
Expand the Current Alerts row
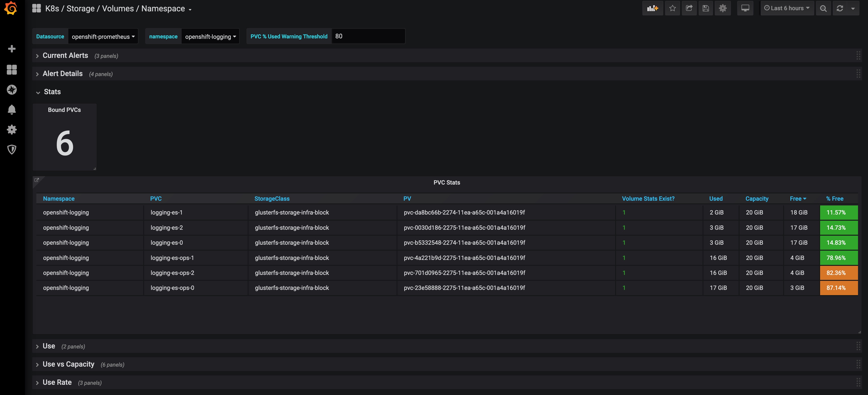pyautogui.click(x=65, y=56)
